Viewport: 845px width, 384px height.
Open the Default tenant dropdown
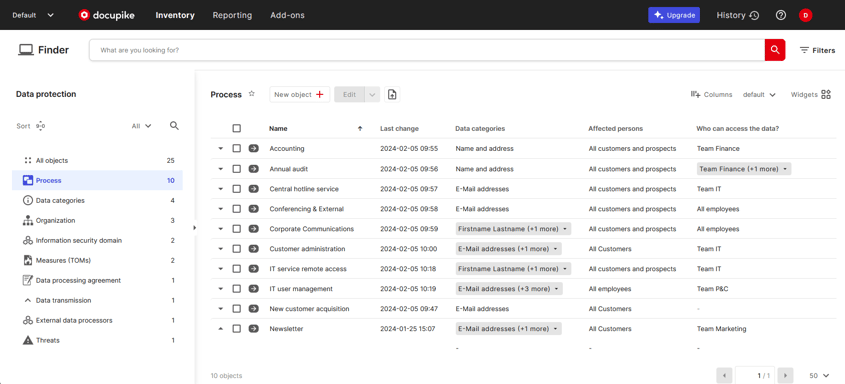tap(33, 15)
